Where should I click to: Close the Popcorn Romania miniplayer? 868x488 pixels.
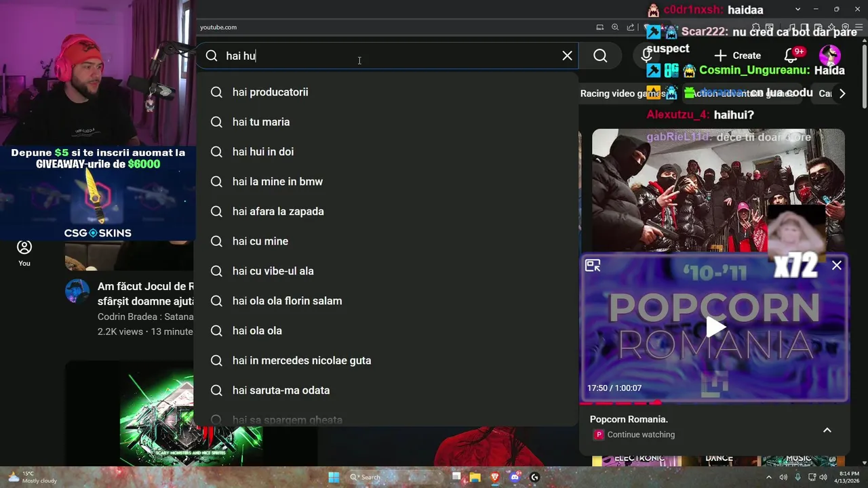(837, 266)
